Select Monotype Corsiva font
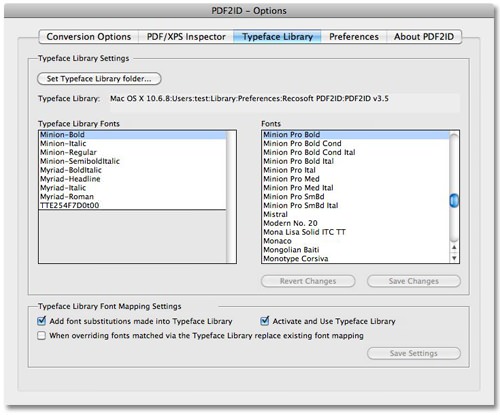The image size is (500, 415). (x=356, y=258)
